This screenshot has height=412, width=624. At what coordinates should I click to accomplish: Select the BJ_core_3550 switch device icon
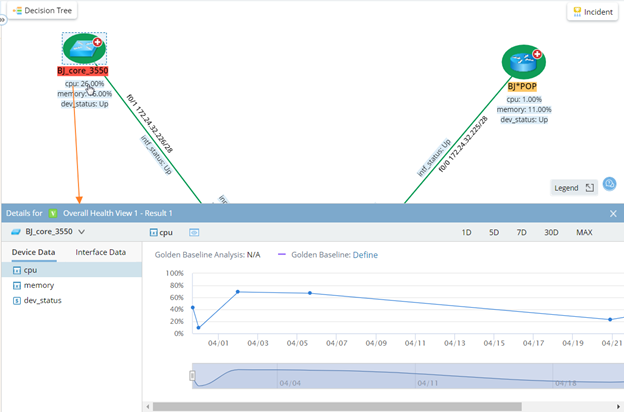[x=84, y=49]
